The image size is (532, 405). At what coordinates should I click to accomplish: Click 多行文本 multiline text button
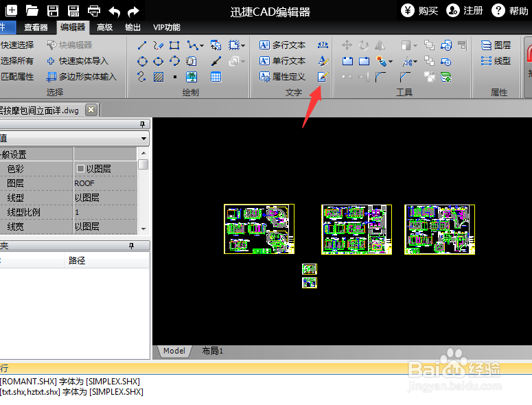[x=282, y=45]
